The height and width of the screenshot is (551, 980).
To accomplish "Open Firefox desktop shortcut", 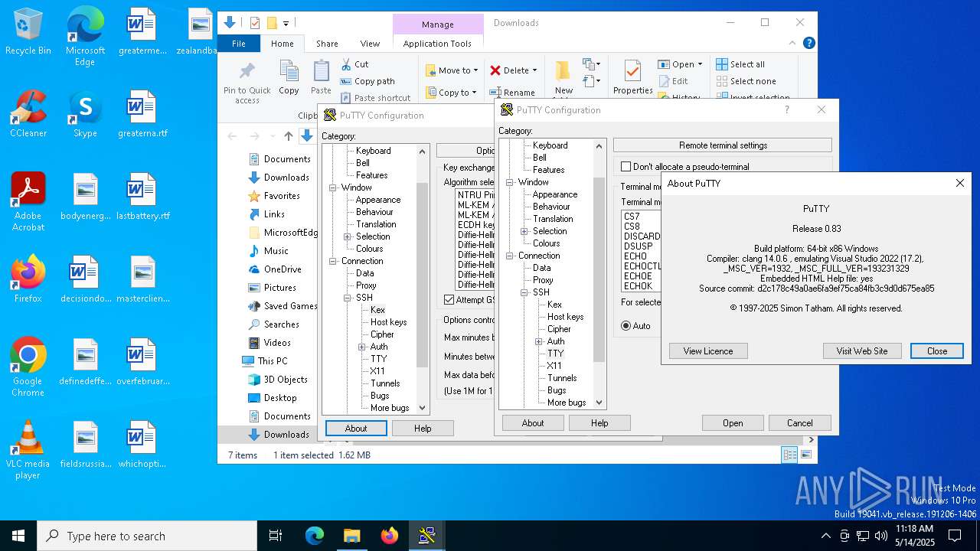I will point(28,279).
